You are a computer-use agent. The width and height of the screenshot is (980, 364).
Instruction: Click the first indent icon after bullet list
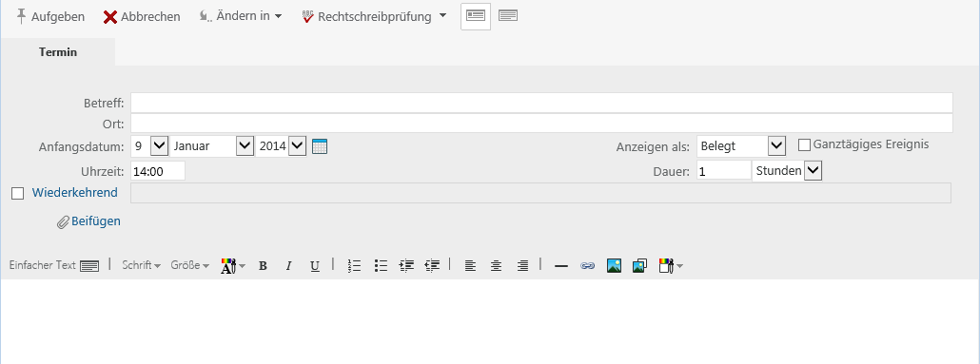(407, 266)
